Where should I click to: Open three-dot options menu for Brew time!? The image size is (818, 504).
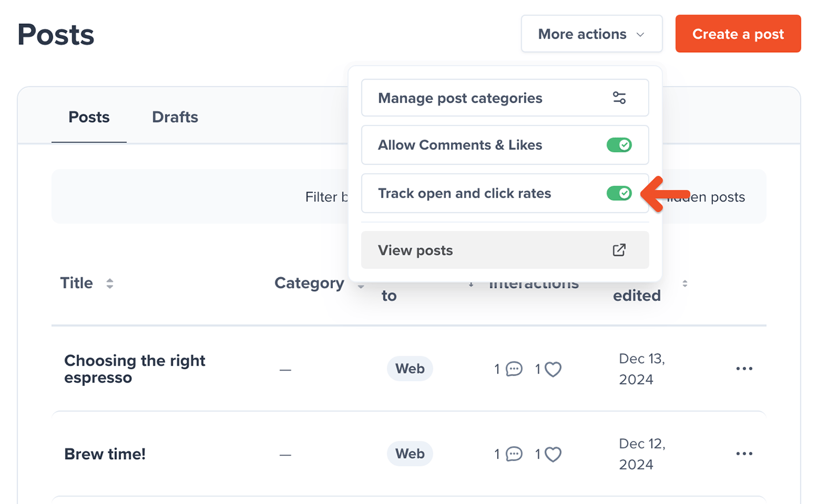(x=744, y=454)
